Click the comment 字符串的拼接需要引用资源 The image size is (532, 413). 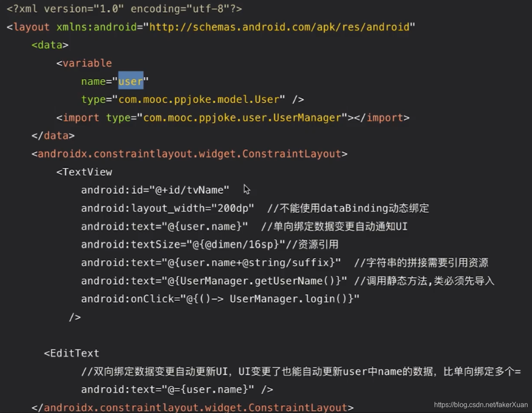(421, 262)
